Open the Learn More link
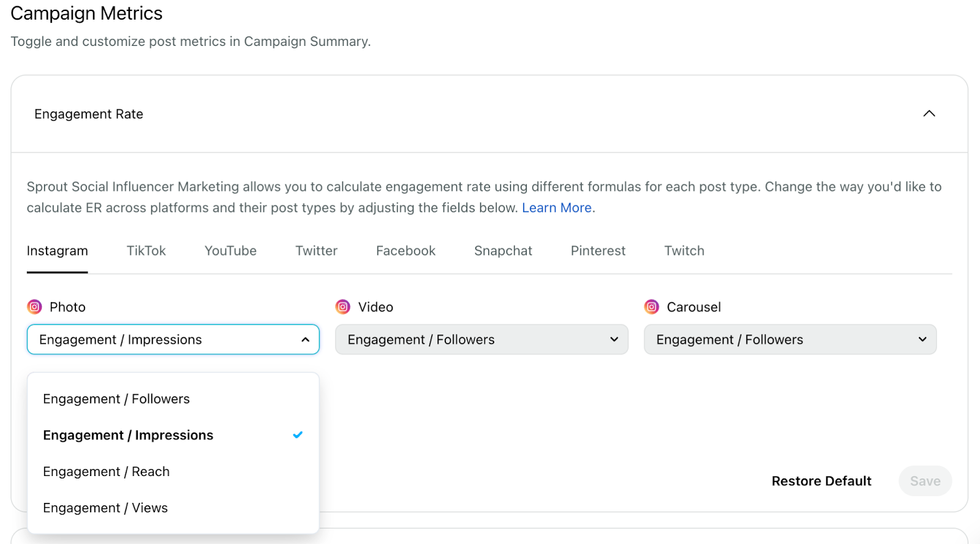 click(557, 208)
